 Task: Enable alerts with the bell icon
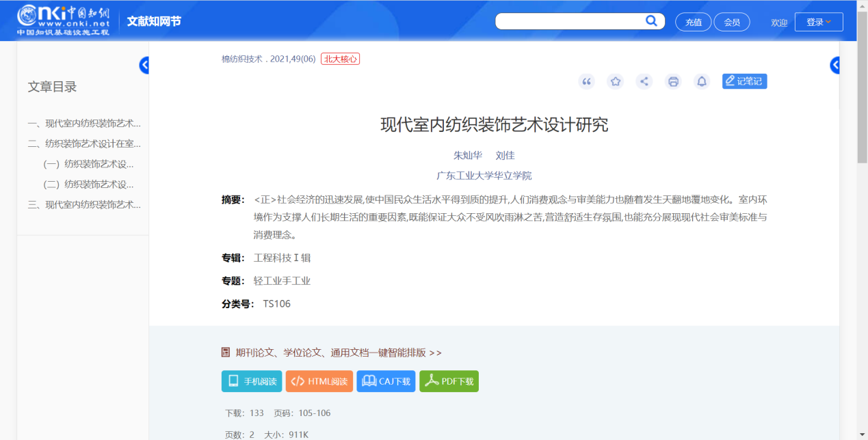coord(702,82)
